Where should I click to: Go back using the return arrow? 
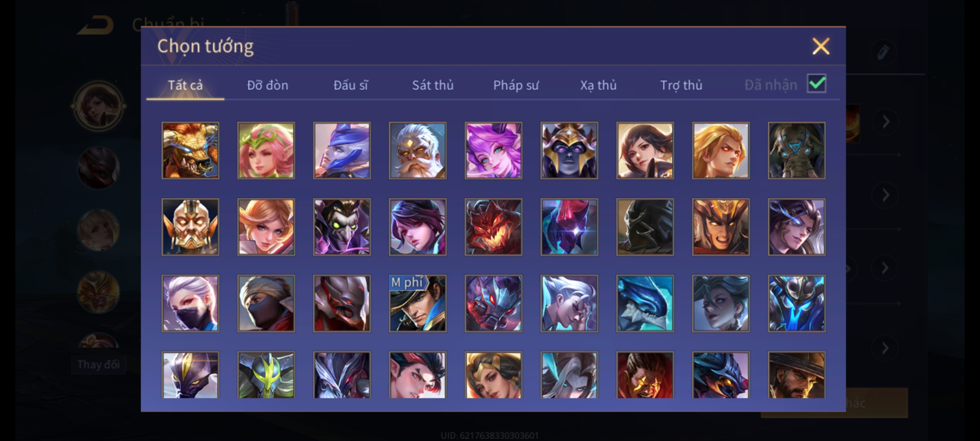96,25
